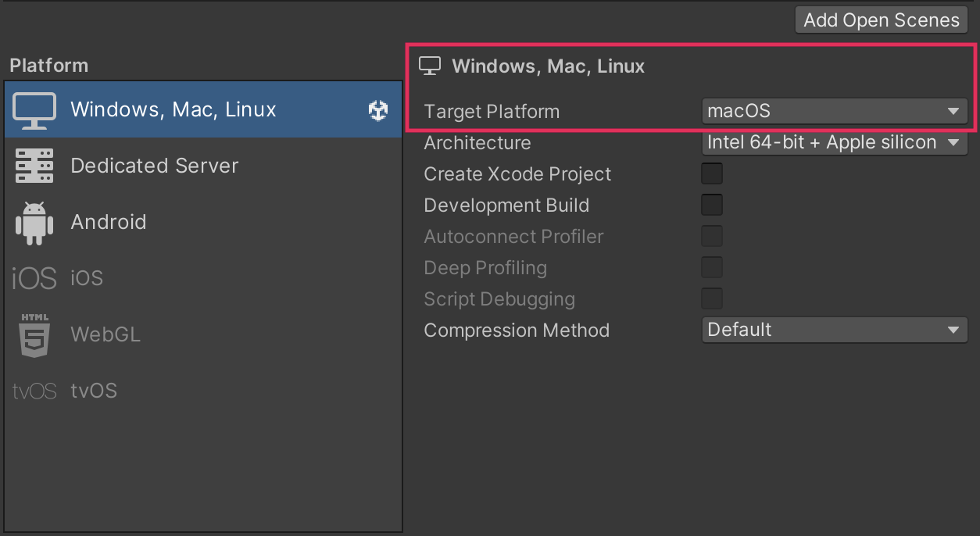Open the Target Platform macOS dropdown
The height and width of the screenshot is (536, 980).
[834, 111]
